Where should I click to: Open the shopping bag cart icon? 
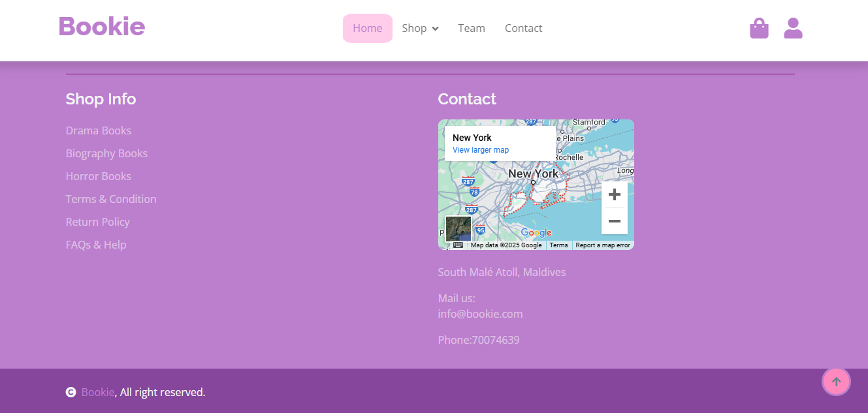759,28
